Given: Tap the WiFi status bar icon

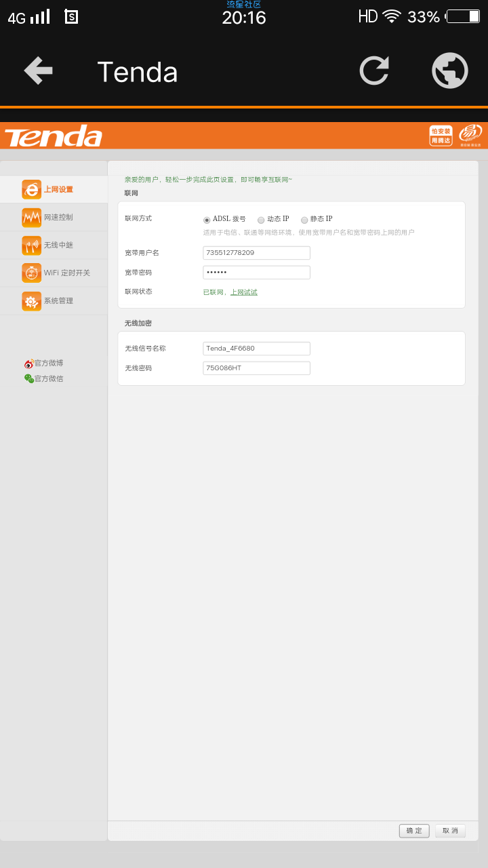Looking at the screenshot, I should coord(392,16).
